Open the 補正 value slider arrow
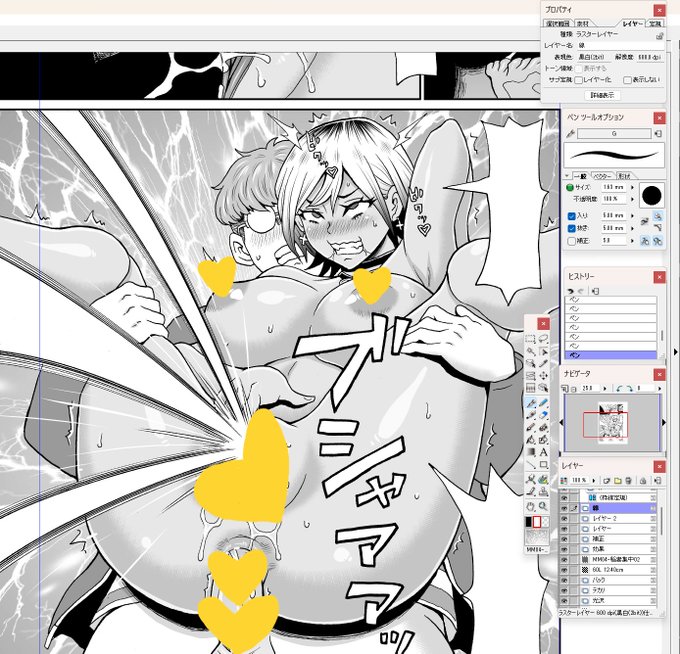Screen dimensions: 680x654 [x=632, y=241]
